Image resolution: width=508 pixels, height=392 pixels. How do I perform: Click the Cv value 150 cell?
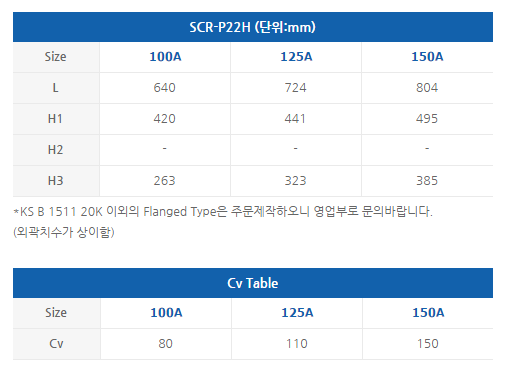[x=428, y=344]
